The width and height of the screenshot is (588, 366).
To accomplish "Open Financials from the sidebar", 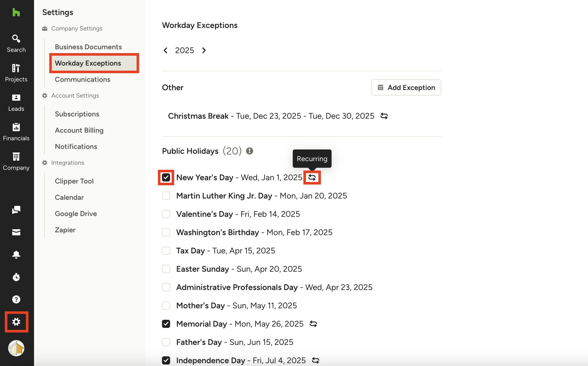I will point(16,132).
